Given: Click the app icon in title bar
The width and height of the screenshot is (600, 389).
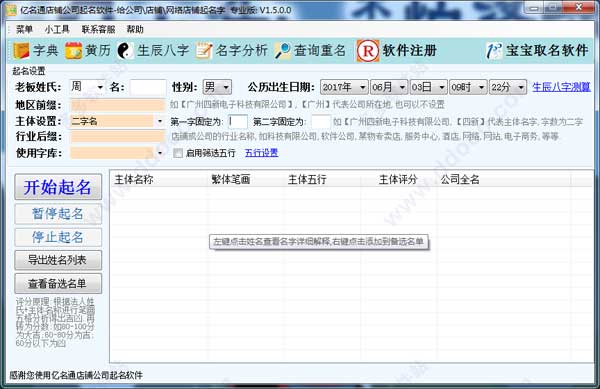Looking at the screenshot, I should point(11,10).
